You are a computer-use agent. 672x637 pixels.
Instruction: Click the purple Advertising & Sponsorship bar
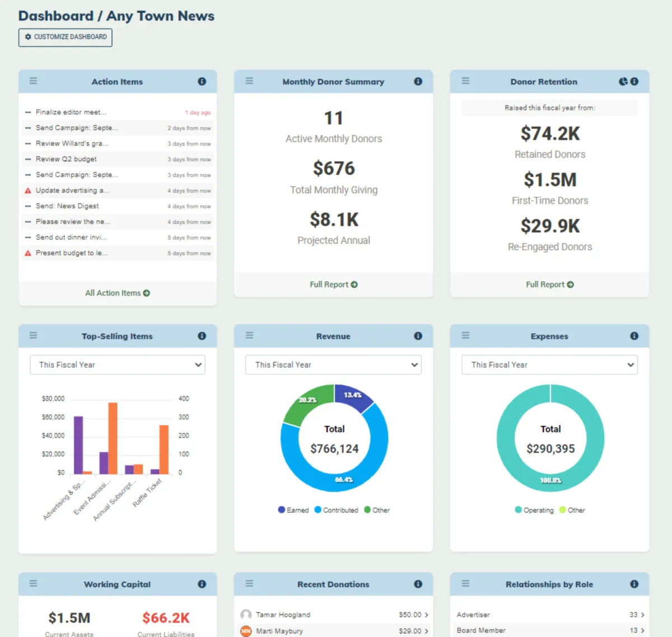click(x=78, y=445)
